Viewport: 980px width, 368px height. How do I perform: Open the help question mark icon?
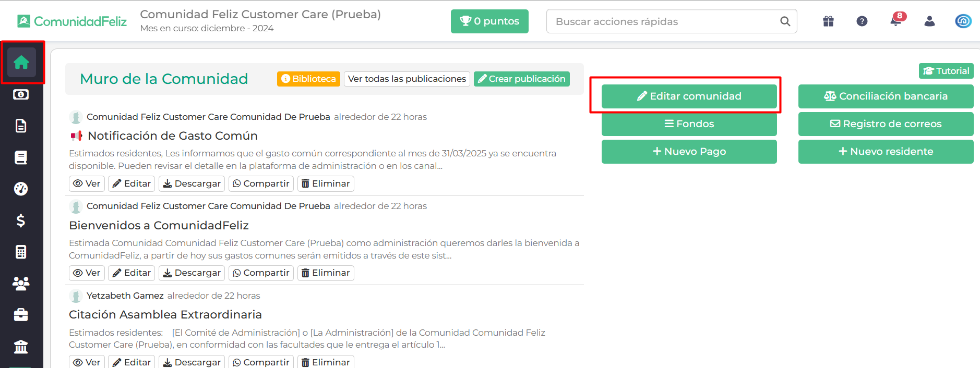[x=862, y=21]
